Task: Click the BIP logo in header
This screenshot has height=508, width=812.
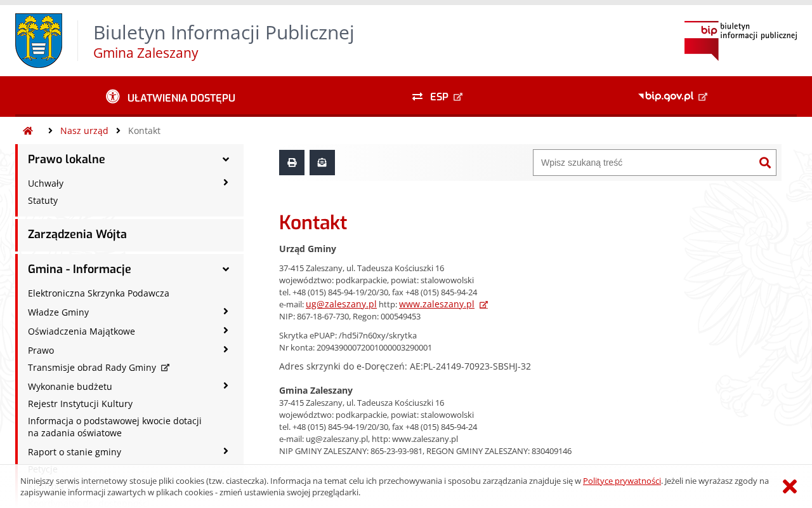Action: [x=740, y=41]
